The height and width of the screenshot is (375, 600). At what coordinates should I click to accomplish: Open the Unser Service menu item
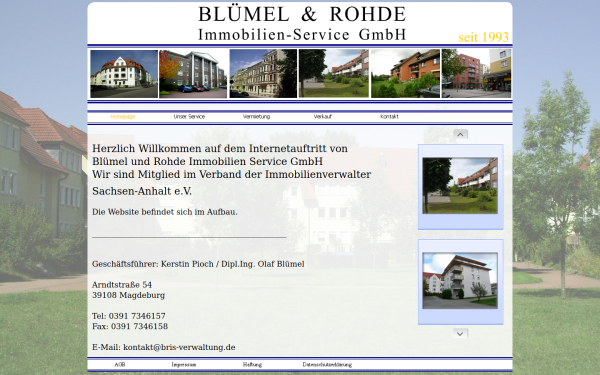pos(189,117)
